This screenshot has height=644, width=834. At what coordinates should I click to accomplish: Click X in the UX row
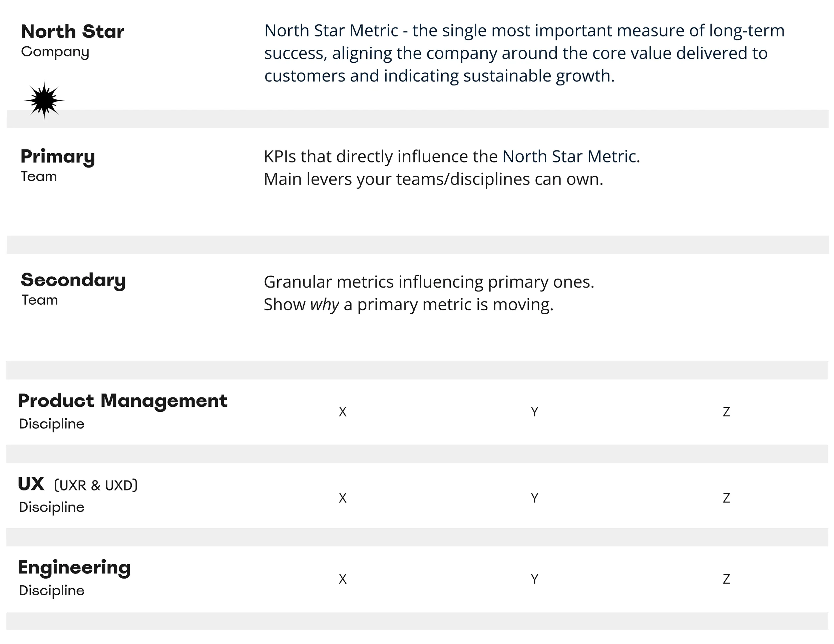[343, 498]
